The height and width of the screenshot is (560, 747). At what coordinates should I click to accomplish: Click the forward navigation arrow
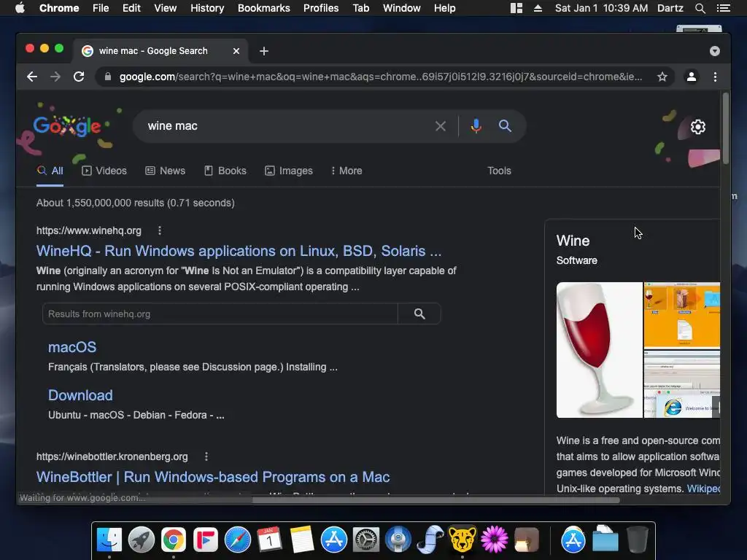click(x=55, y=77)
